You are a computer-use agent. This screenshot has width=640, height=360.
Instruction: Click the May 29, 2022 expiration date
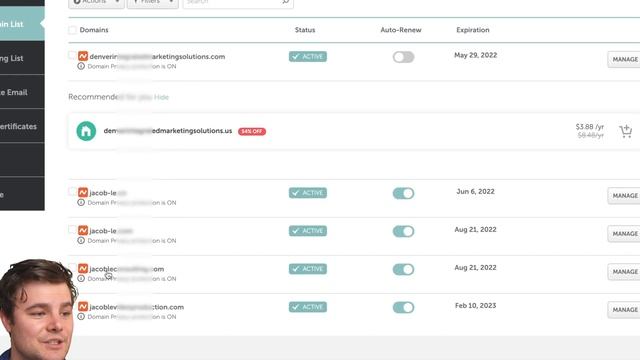[476, 55]
